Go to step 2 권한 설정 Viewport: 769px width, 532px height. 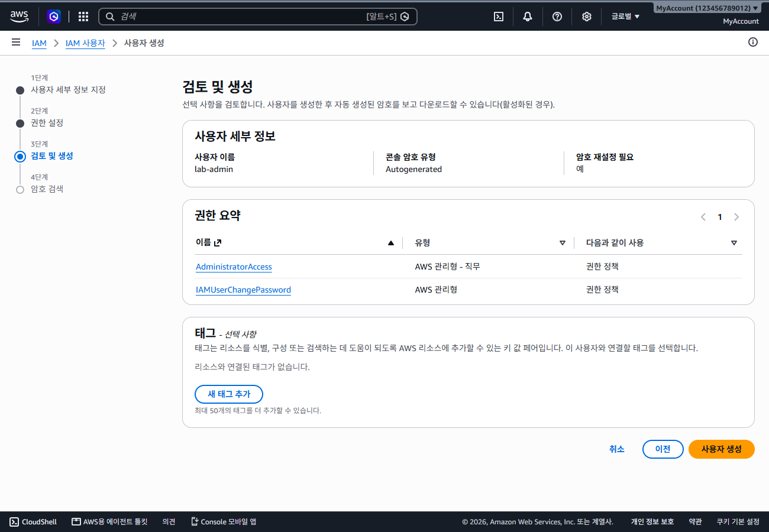tap(47, 123)
